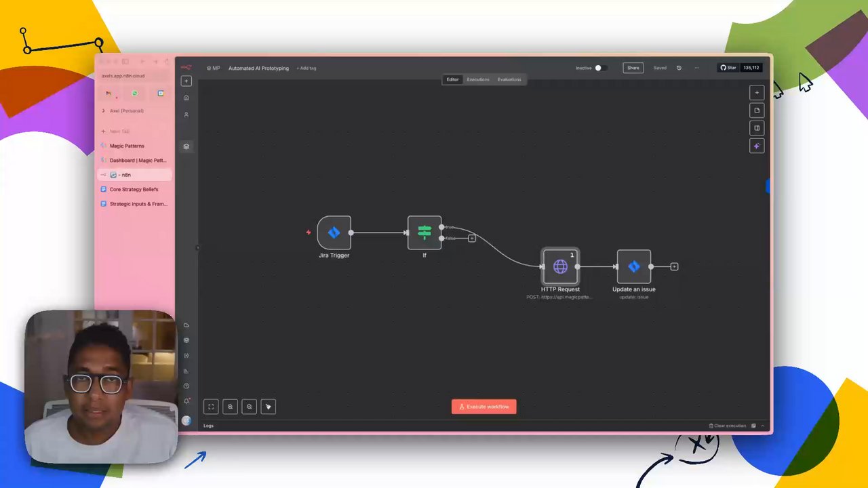The height and width of the screenshot is (488, 868).
Task: Click the plus button in the left sidebar
Action: (186, 81)
